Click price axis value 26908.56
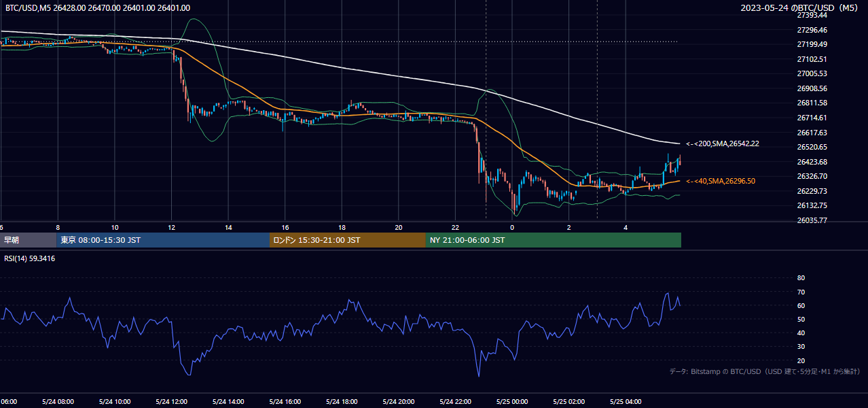 812,88
